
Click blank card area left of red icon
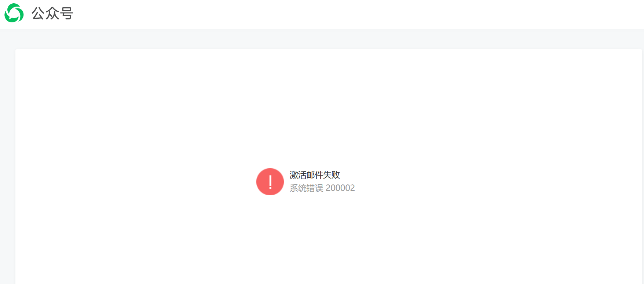coord(136,182)
